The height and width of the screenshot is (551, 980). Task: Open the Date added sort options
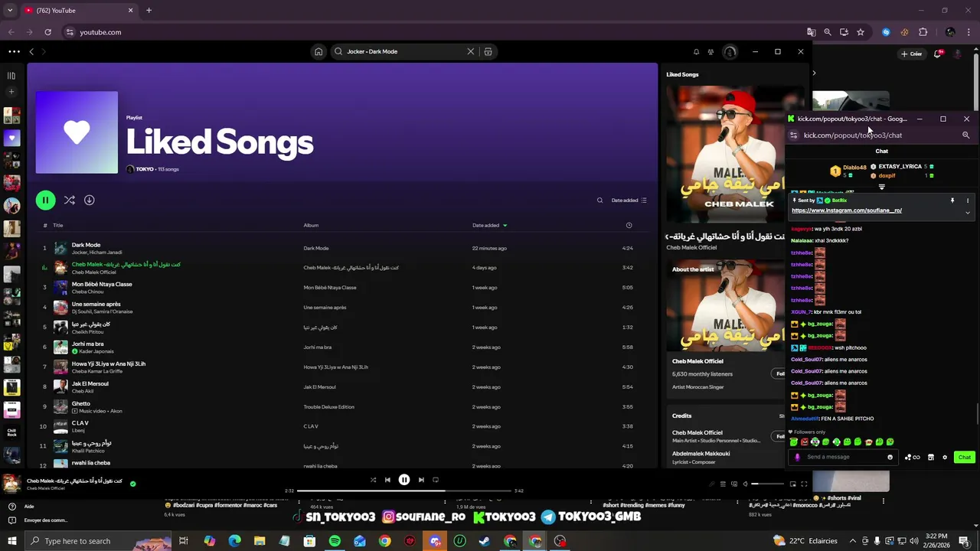point(629,201)
